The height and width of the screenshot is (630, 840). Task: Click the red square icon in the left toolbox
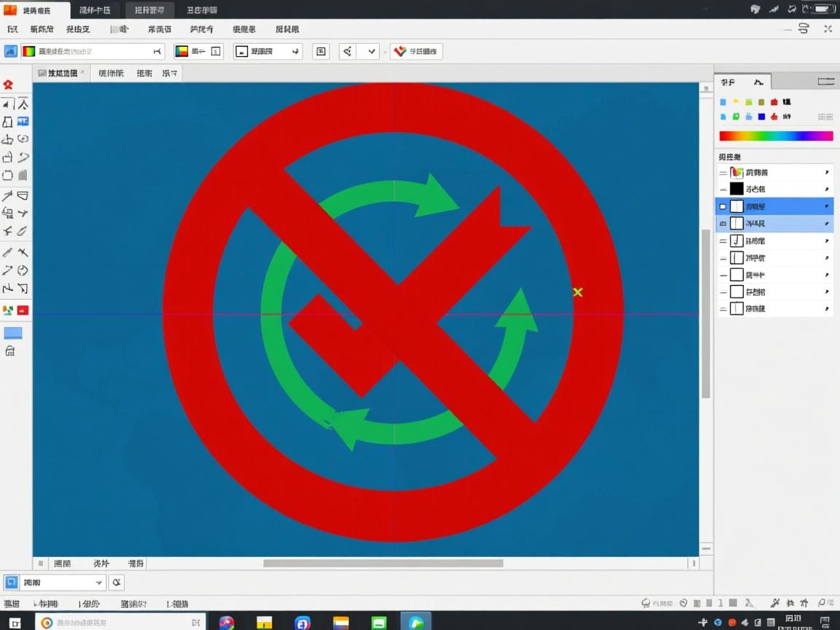[x=23, y=310]
